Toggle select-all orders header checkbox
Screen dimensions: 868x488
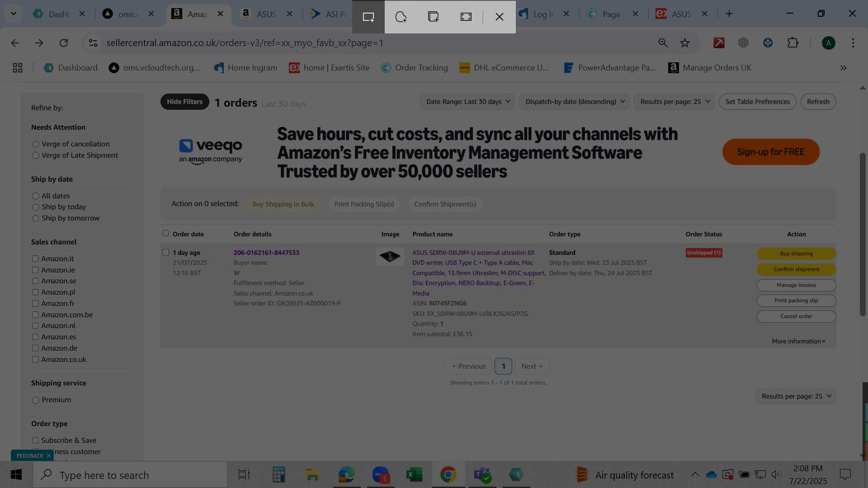[x=165, y=233]
